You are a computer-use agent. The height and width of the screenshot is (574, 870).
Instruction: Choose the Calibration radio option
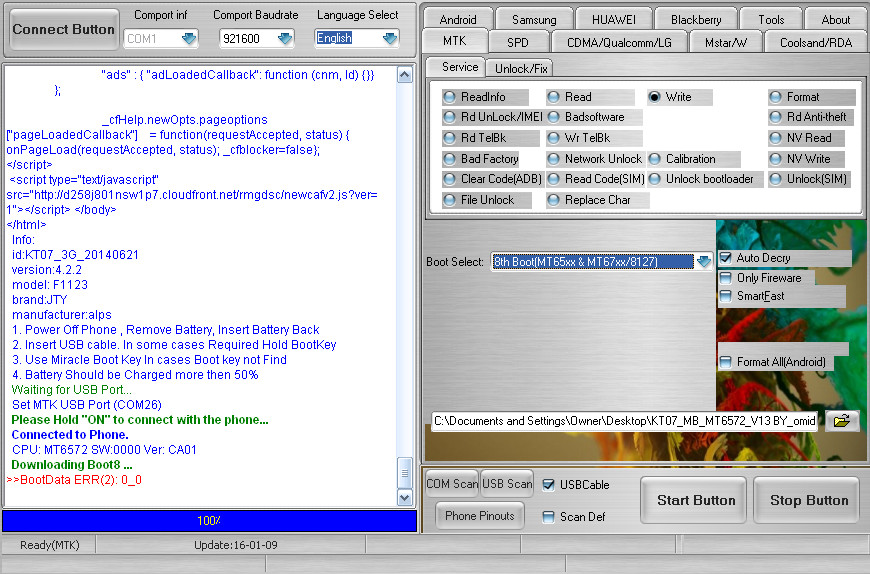tap(694, 159)
